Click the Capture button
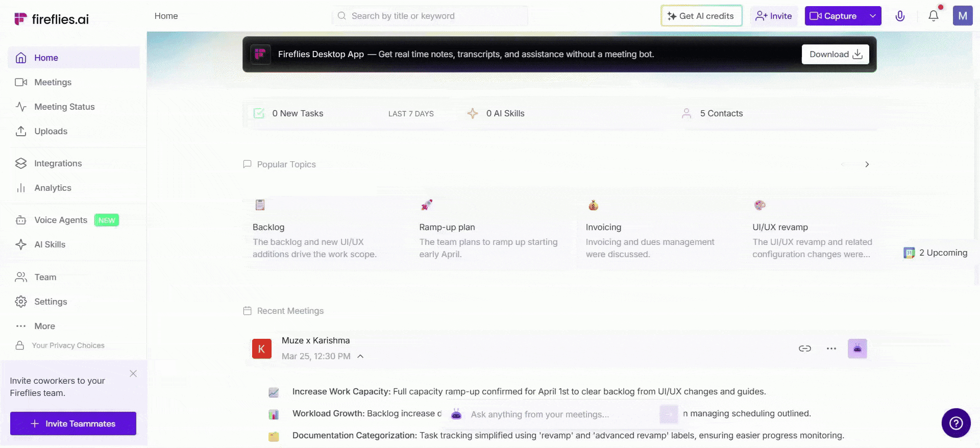The width and height of the screenshot is (980, 448). click(834, 16)
